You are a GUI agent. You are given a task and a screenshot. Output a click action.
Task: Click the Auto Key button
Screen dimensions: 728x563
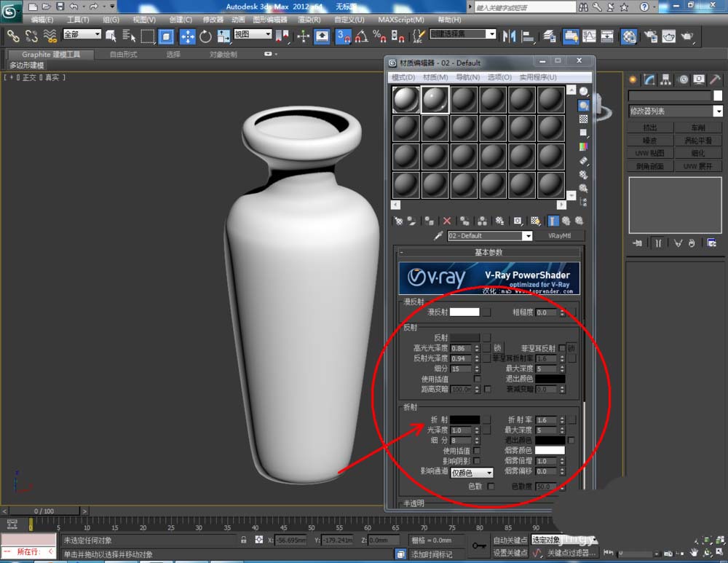[x=510, y=540]
